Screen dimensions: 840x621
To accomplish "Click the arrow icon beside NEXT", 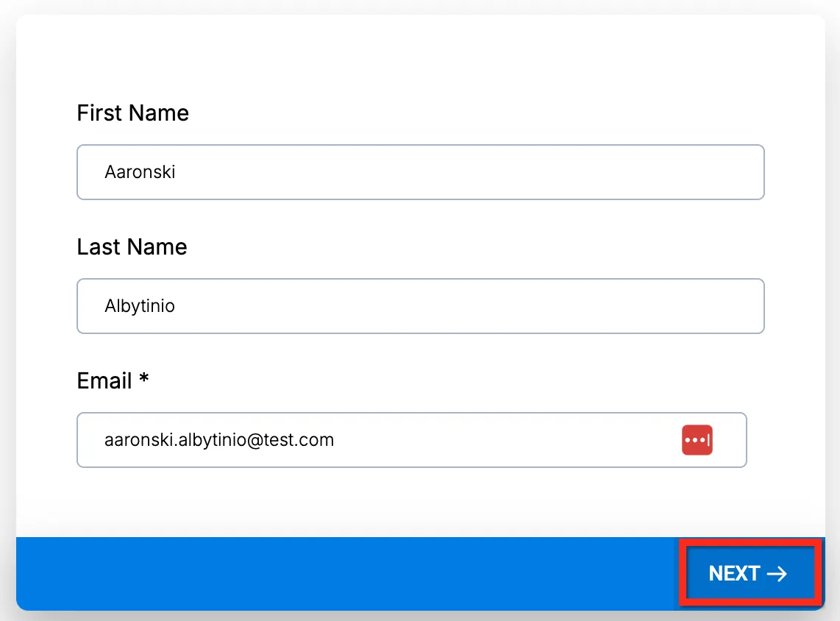I will tap(777, 574).
